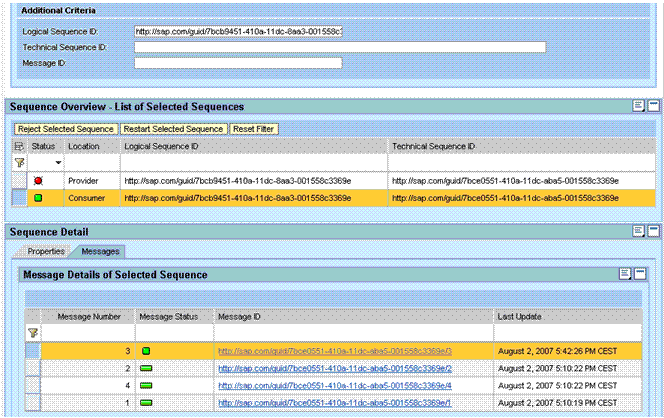The height and width of the screenshot is (418, 664).
Task: Click the red status icon for Provider
Action: tap(38, 180)
